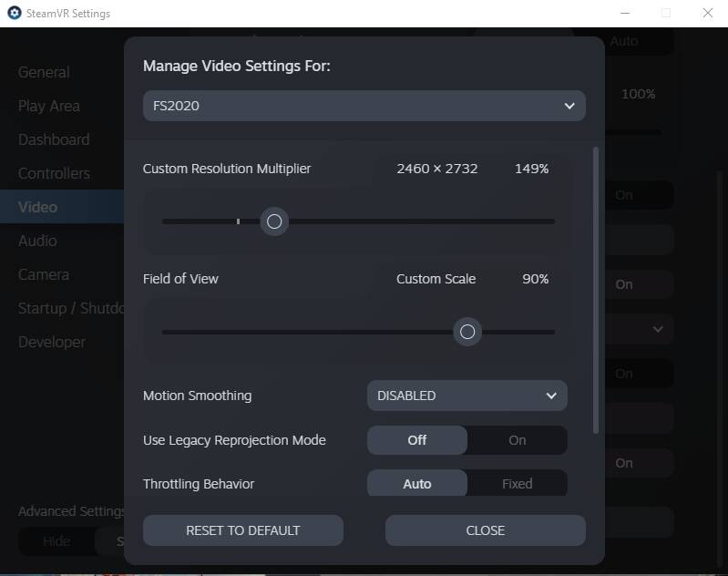Click RESET TO DEFAULT button
728x576 pixels.
tap(243, 530)
